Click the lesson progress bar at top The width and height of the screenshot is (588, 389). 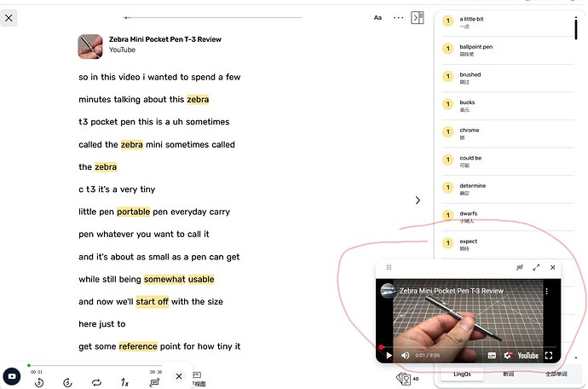[213, 17]
